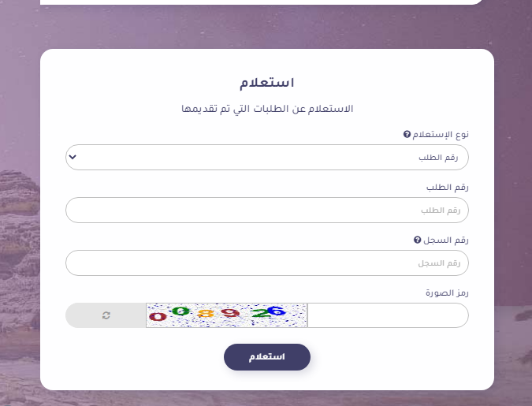Open the نوع الإستعلام select box

pyautogui.click(x=266, y=157)
